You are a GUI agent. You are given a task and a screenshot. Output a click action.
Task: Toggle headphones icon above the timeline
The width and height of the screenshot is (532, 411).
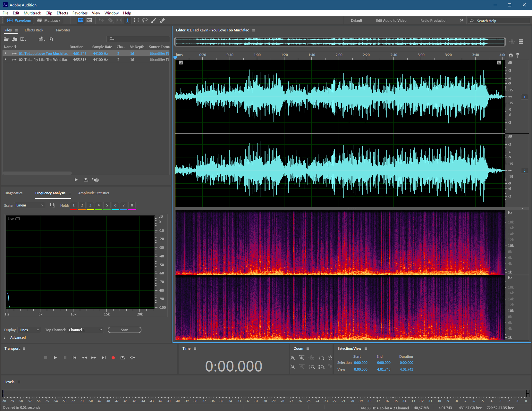tap(511, 55)
